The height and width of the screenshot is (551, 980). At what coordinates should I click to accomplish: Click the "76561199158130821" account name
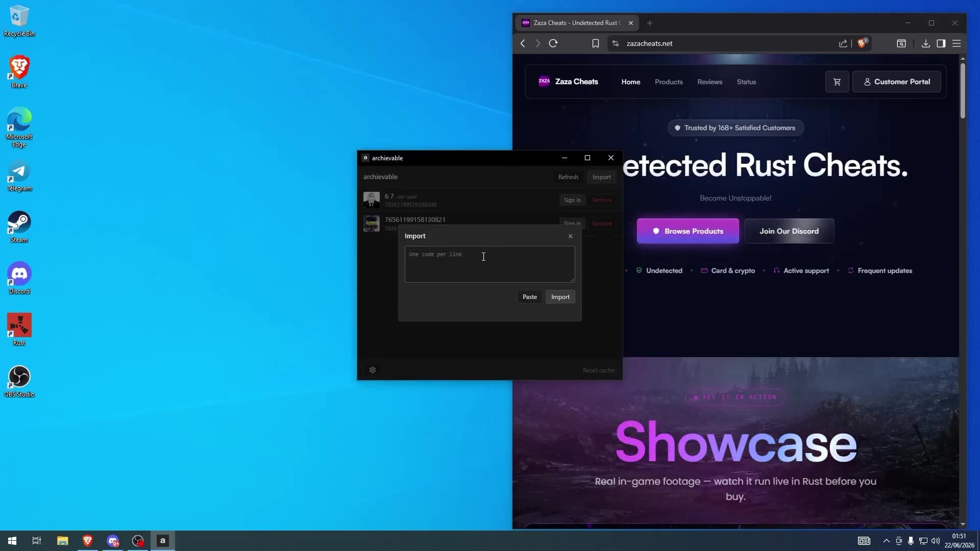[415, 220]
